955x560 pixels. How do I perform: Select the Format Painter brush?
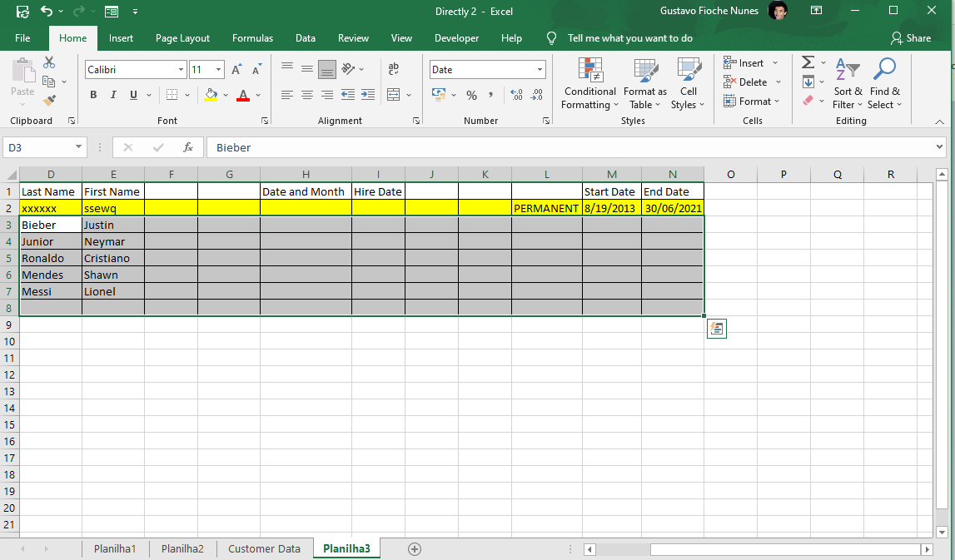49,101
